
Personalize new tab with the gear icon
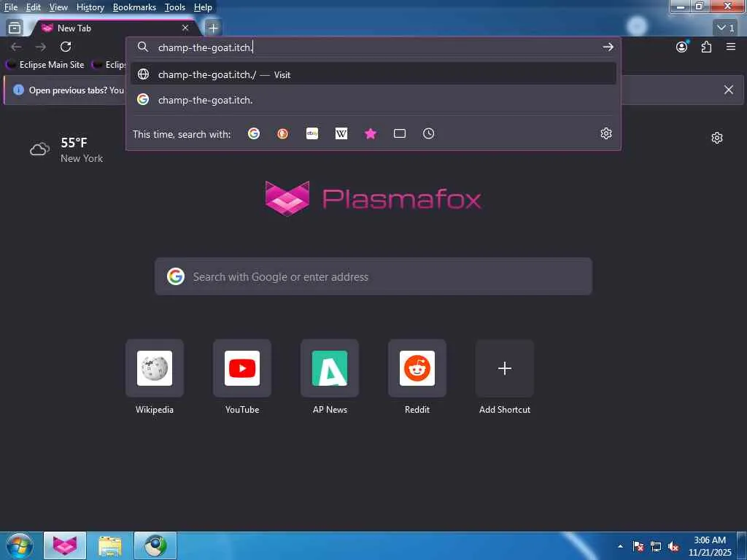click(x=717, y=138)
